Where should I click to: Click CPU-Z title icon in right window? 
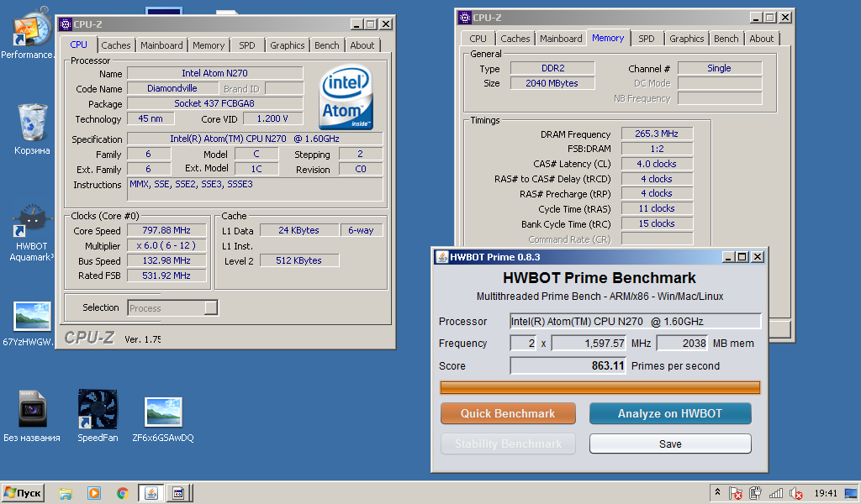pos(464,18)
